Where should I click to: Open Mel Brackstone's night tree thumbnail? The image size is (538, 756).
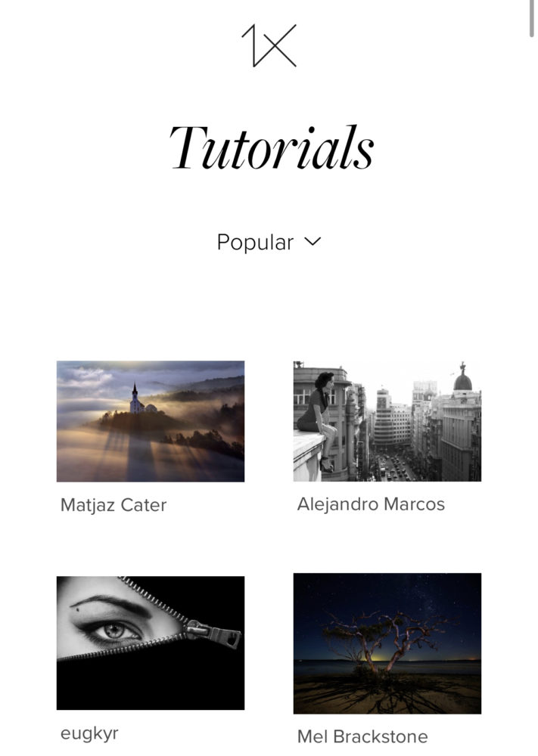point(387,643)
